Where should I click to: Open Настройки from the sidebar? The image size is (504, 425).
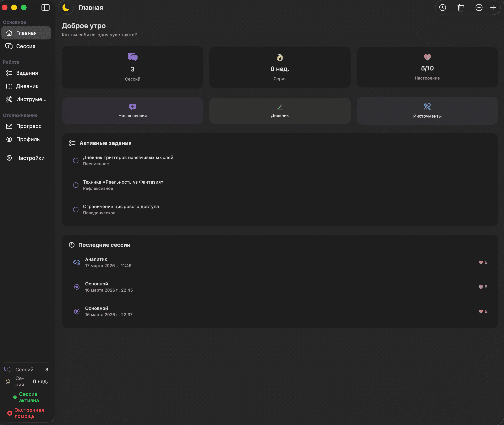pyautogui.click(x=30, y=158)
